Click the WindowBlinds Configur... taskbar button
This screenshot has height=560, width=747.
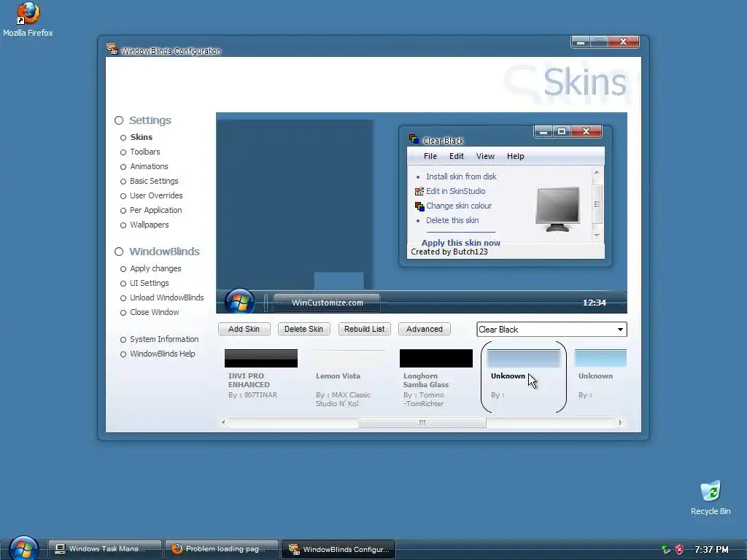[x=338, y=549]
